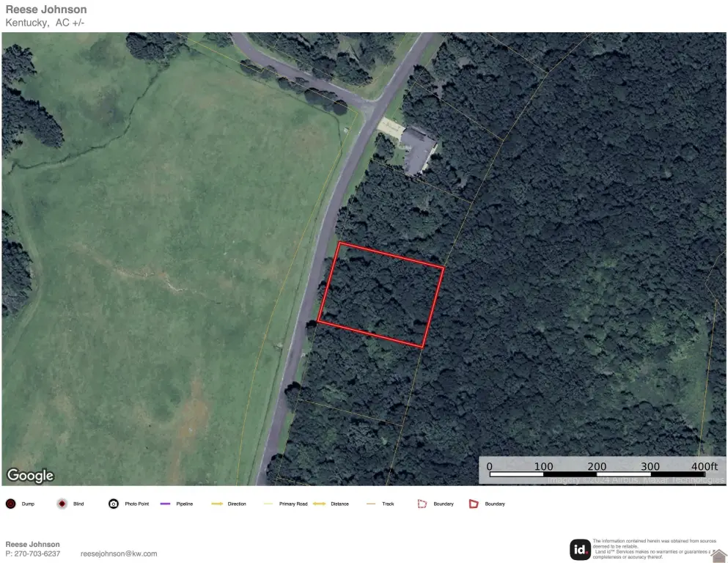Select the double-headed Distance arrow icon
The width and height of the screenshot is (728, 563).
pyautogui.click(x=320, y=504)
